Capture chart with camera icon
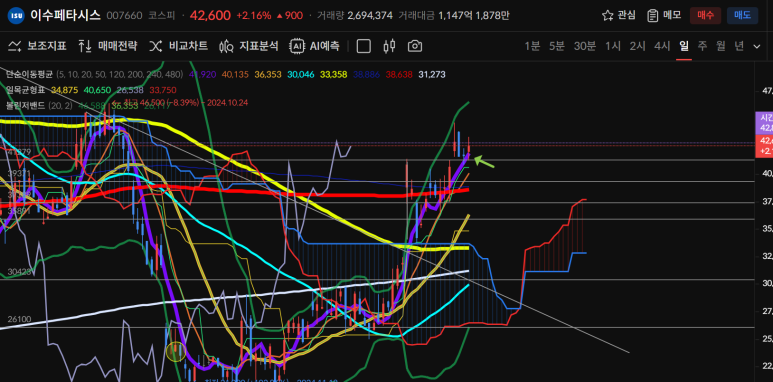The width and height of the screenshot is (773, 382). 415,46
